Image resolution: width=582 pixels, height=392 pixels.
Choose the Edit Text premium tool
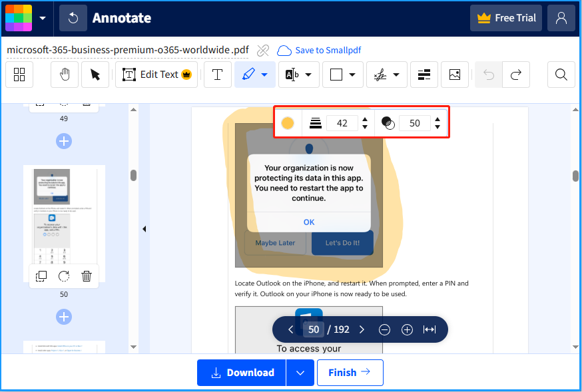(156, 75)
